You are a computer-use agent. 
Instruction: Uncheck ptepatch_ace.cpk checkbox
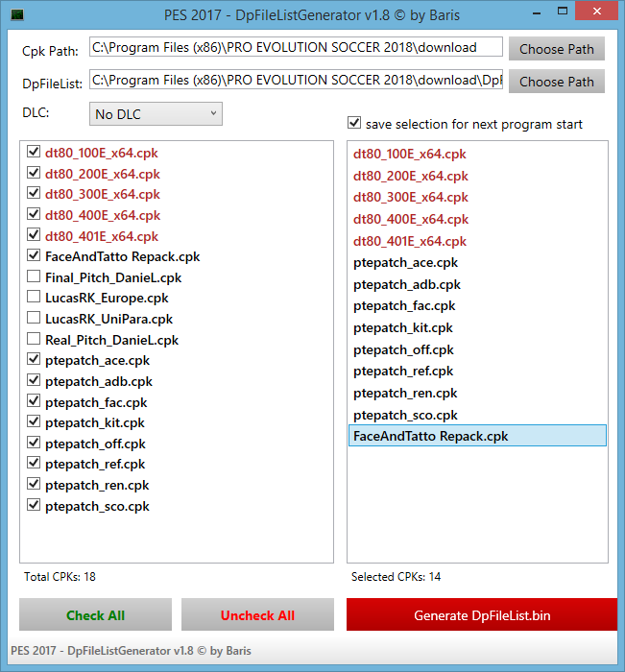click(x=34, y=360)
